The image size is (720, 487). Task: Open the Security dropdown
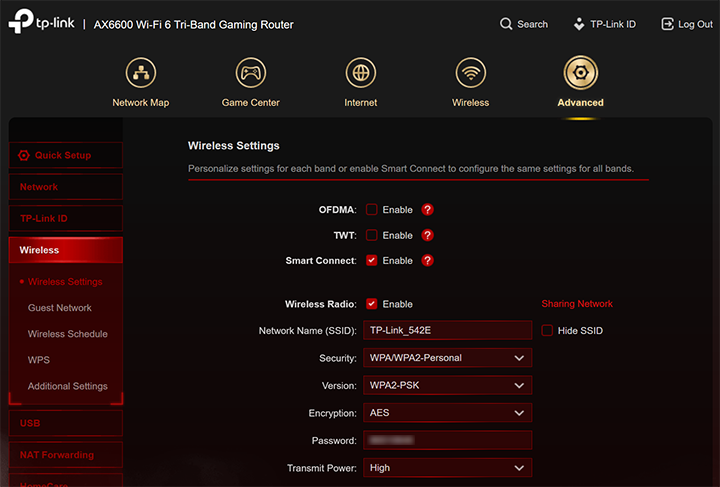tap(447, 358)
